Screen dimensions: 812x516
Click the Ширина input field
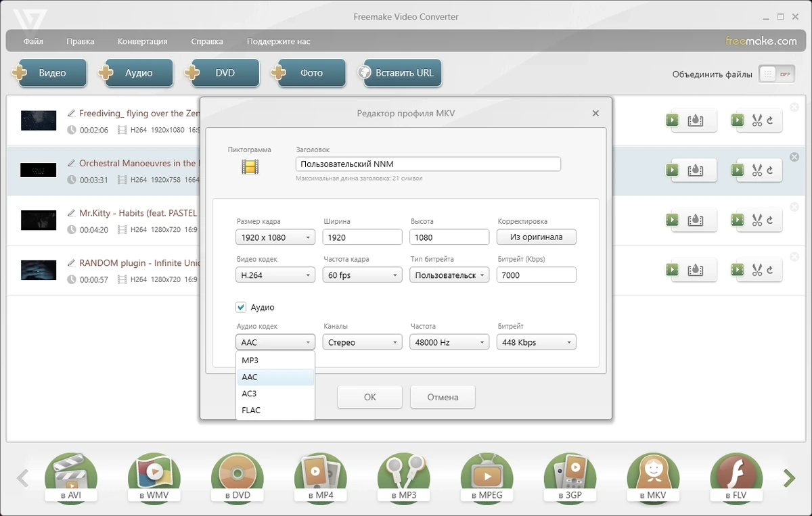(x=363, y=237)
